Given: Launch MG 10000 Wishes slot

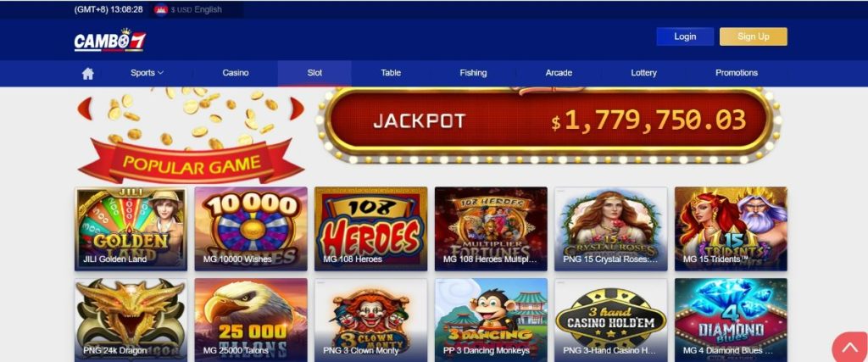Looking at the screenshot, I should tap(251, 229).
